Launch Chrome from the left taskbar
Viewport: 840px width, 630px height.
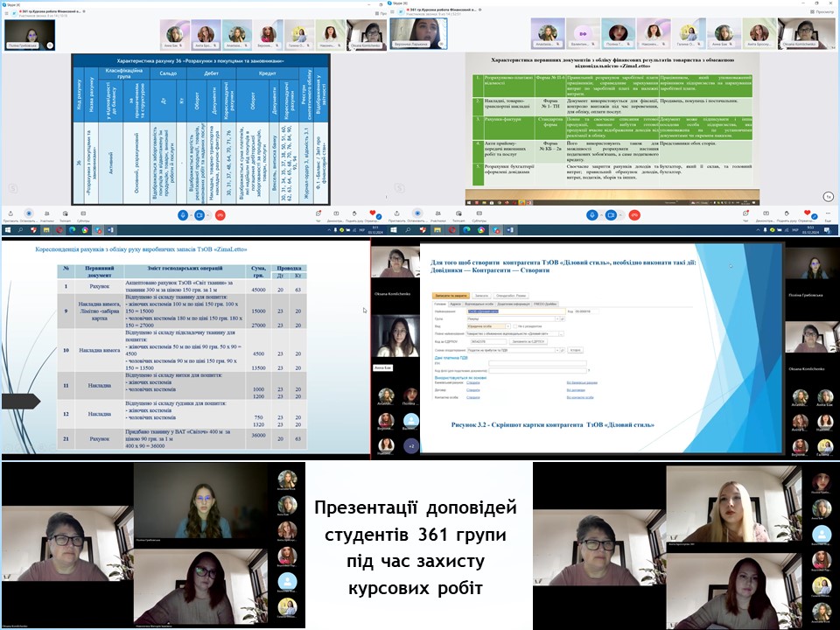pyautogui.click(x=85, y=230)
